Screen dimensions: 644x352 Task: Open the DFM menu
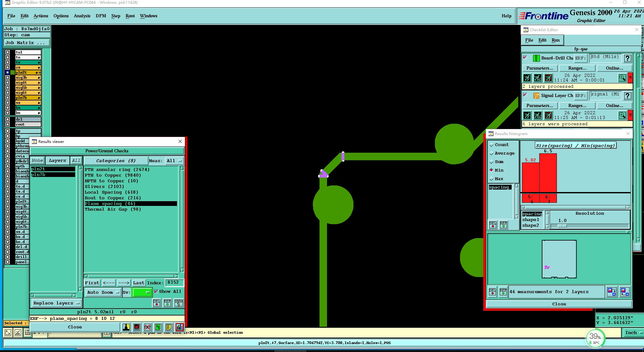pos(101,16)
